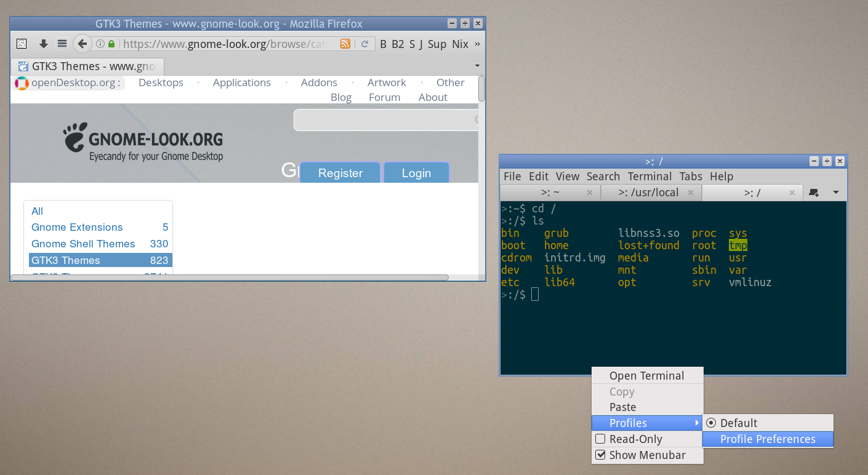Open the terminal Tabs menu
868x475 pixels.
pyautogui.click(x=691, y=177)
